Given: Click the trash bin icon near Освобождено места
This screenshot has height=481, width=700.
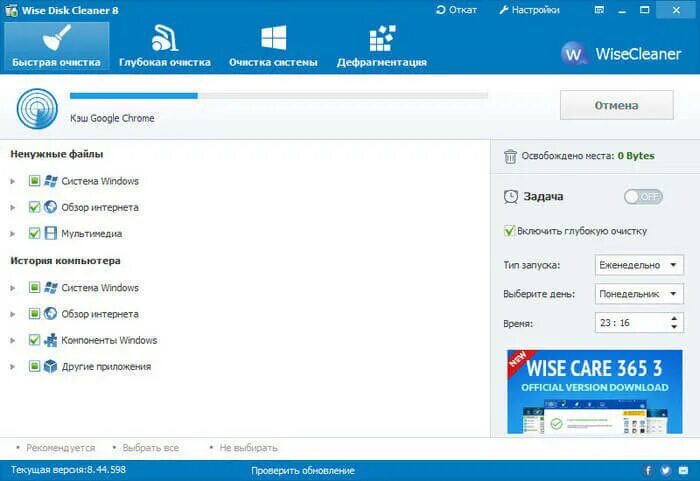Looking at the screenshot, I should (510, 156).
